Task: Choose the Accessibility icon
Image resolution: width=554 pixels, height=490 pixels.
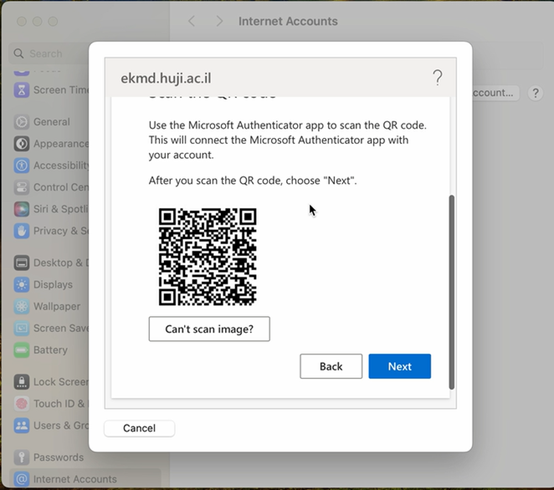Action: point(22,165)
